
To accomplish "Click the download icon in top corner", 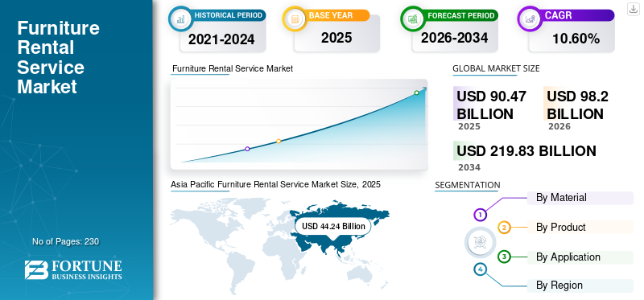I will [x=634, y=9].
